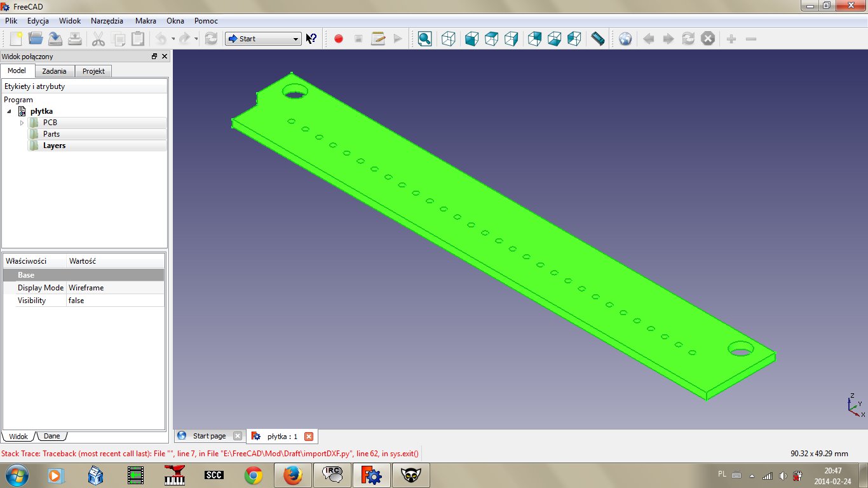Switch to the Dane properties tab
Viewport: 868px width, 488px height.
52,437
